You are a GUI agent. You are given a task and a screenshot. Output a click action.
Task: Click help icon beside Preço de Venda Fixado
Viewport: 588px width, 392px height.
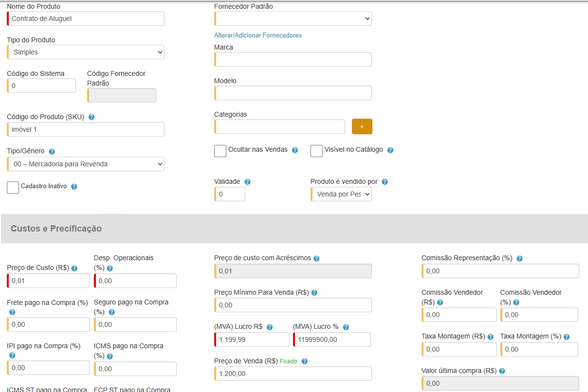pos(305,361)
